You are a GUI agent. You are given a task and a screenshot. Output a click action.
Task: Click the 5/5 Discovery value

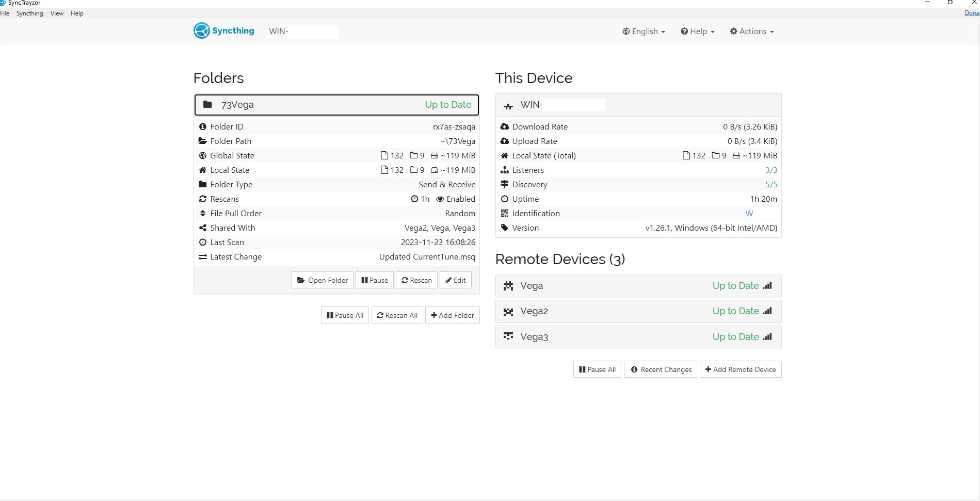point(771,184)
